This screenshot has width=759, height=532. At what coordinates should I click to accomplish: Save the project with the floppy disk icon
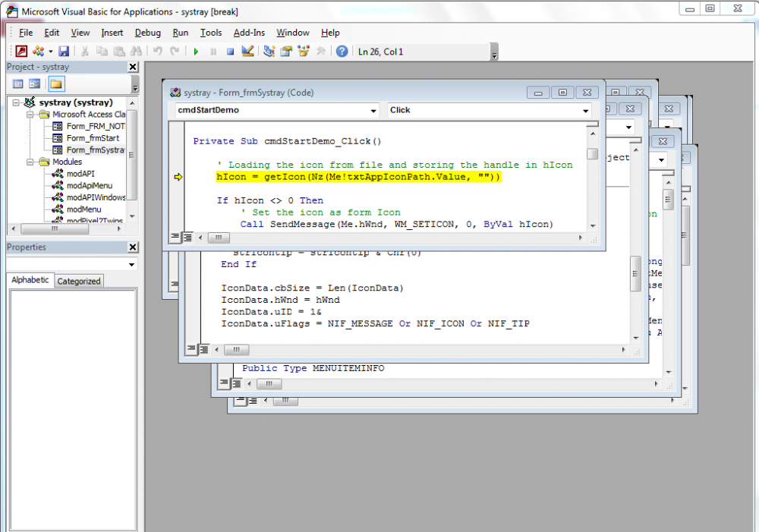64,52
